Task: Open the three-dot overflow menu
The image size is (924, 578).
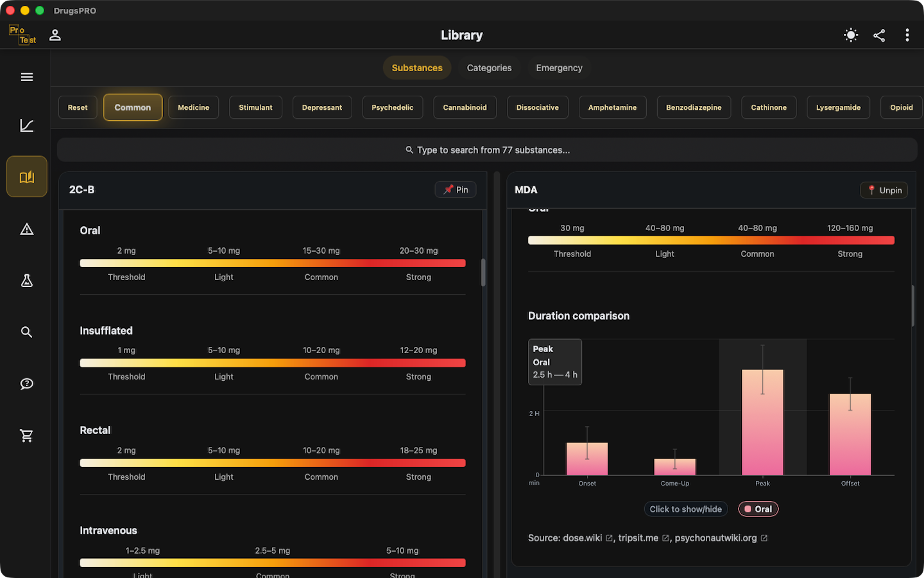Action: click(x=907, y=35)
